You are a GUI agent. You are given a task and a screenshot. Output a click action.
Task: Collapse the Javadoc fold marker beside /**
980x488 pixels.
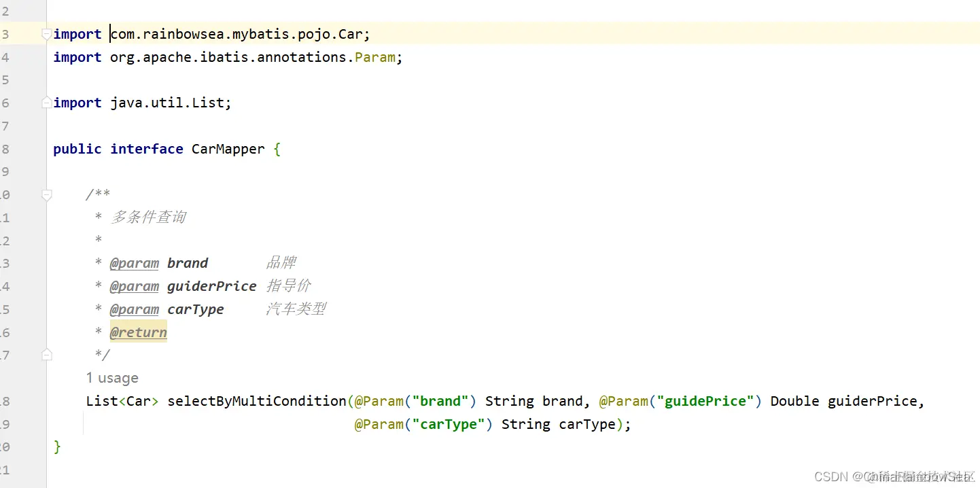point(46,195)
